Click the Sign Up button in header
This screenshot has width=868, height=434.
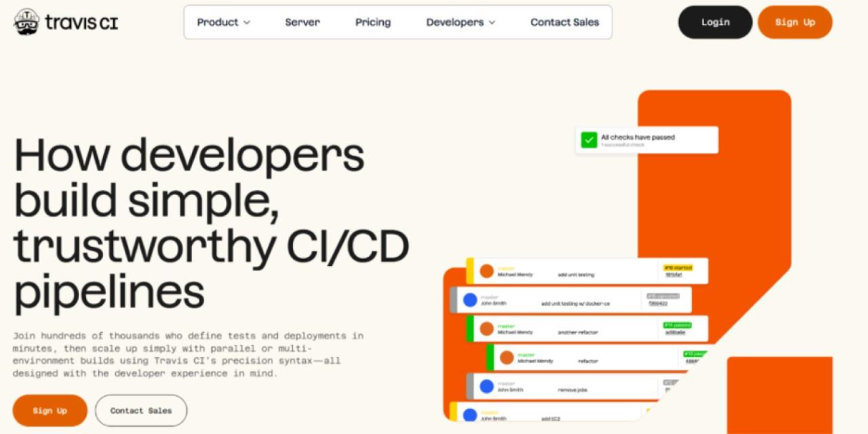tap(794, 22)
